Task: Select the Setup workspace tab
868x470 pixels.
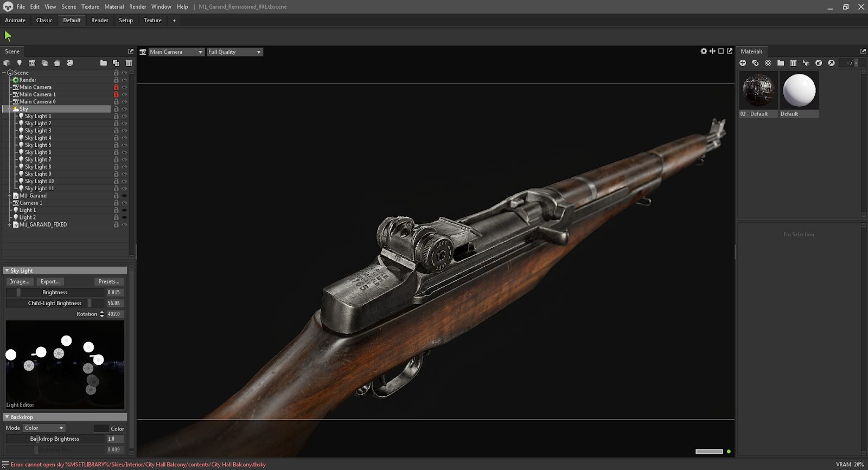Action: click(x=126, y=20)
